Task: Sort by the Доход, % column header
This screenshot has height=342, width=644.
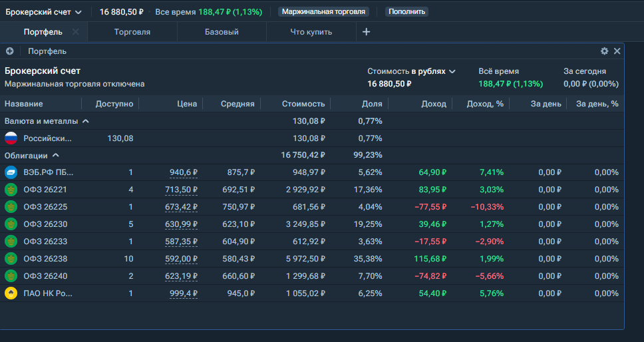Action: click(485, 104)
